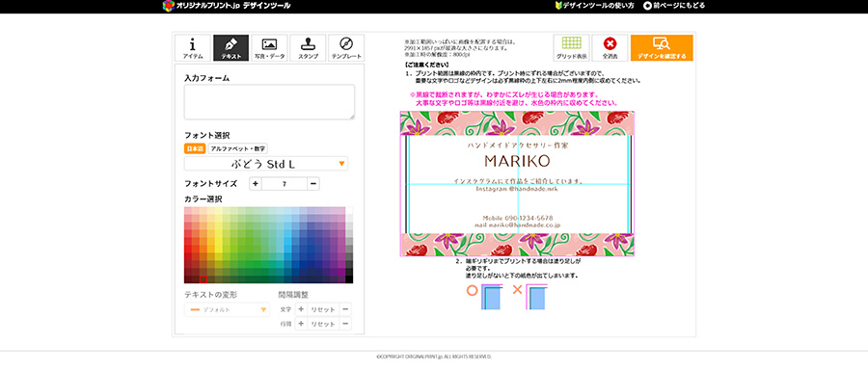
Task: Pick the selected dark red swatch outlined in red
Action: pos(203,279)
